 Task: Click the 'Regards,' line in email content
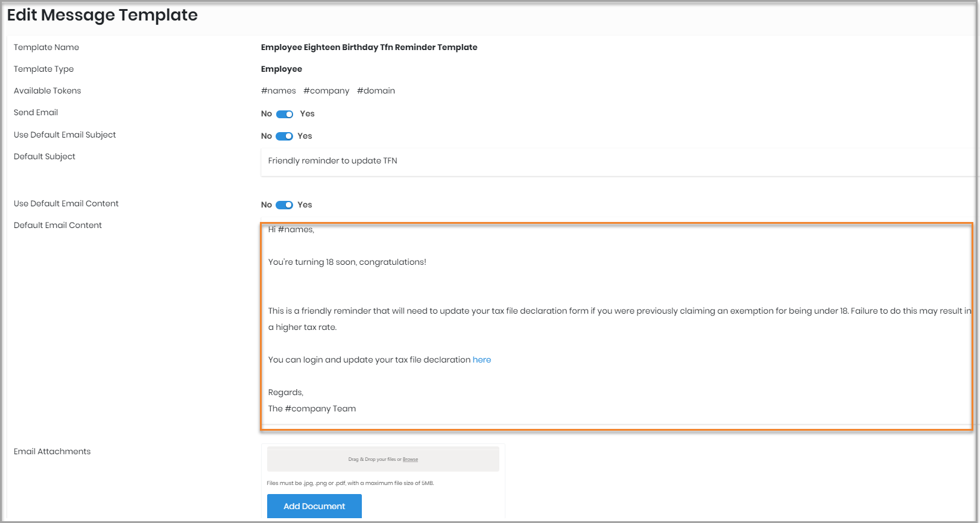point(286,393)
